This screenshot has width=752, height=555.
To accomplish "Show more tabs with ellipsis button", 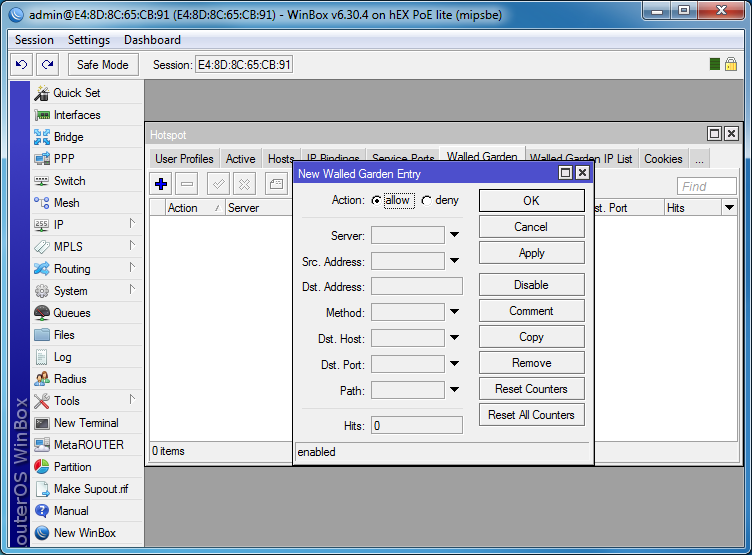I will click(x=699, y=159).
